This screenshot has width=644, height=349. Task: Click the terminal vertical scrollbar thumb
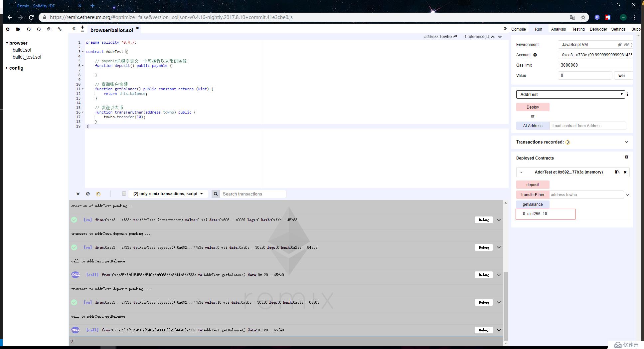click(x=506, y=306)
